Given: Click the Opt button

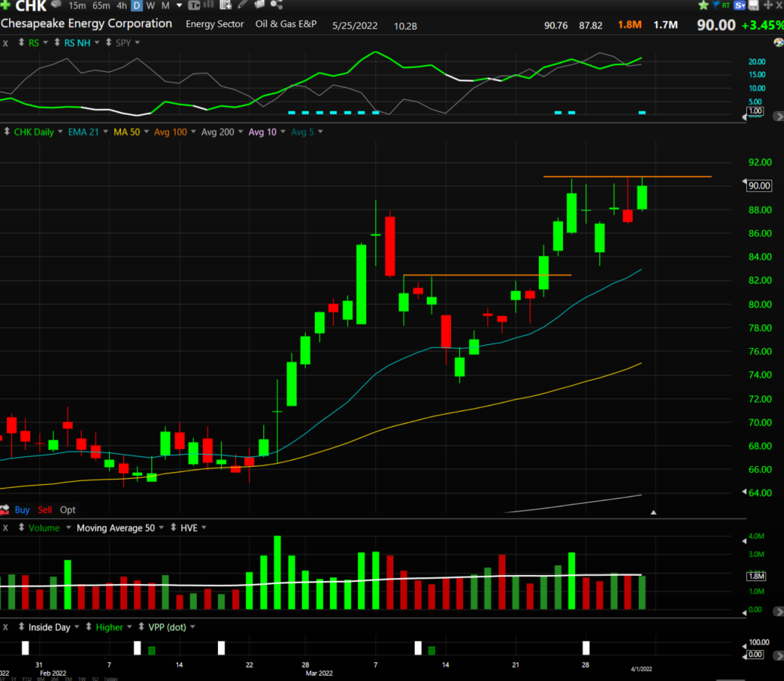Looking at the screenshot, I should click(x=67, y=509).
